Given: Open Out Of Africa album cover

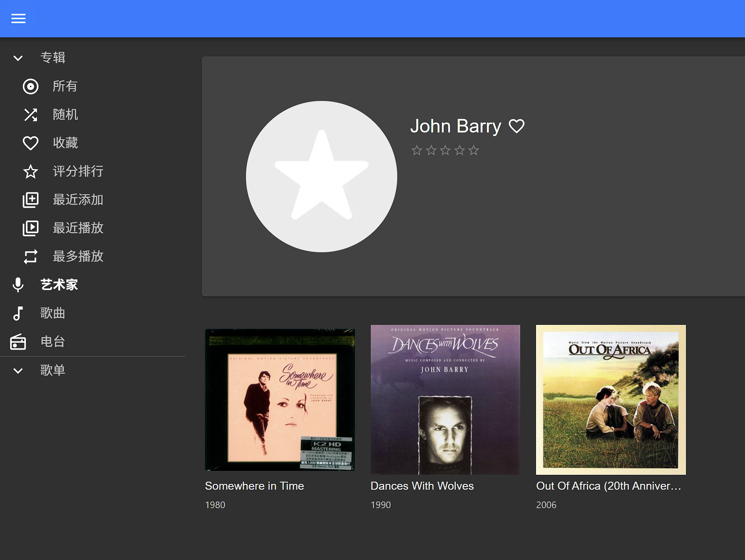Looking at the screenshot, I should pyautogui.click(x=611, y=400).
